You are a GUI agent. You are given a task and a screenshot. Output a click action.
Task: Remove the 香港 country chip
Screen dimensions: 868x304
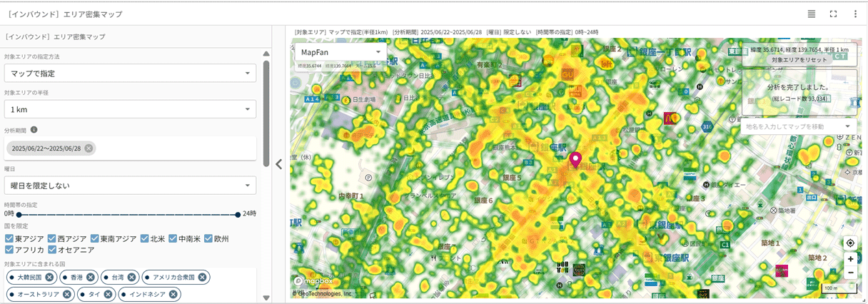point(91,277)
